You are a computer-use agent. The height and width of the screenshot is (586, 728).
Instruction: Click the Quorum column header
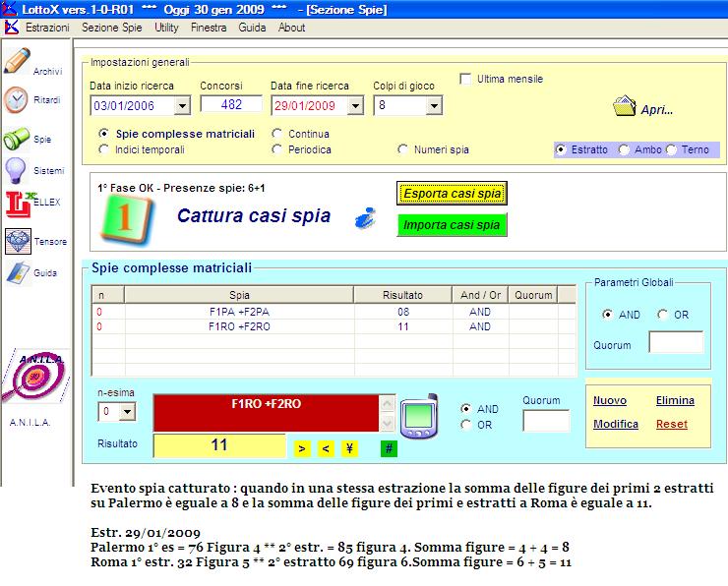click(x=533, y=295)
